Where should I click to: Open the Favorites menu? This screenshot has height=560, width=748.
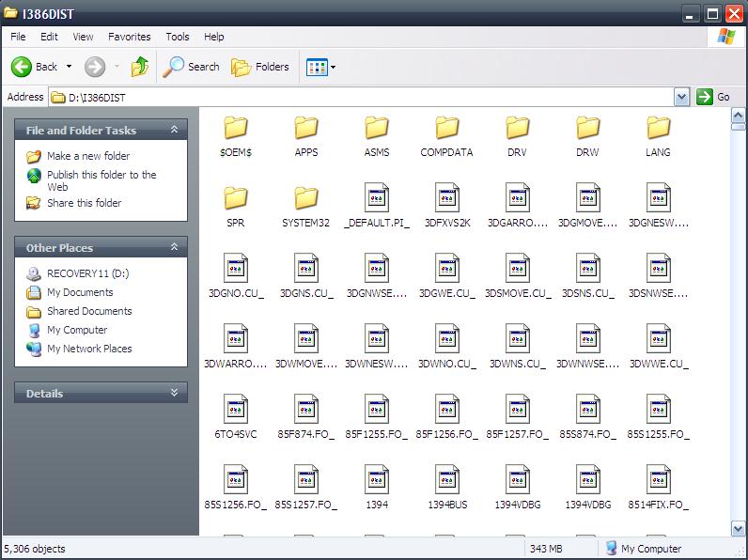(x=129, y=37)
